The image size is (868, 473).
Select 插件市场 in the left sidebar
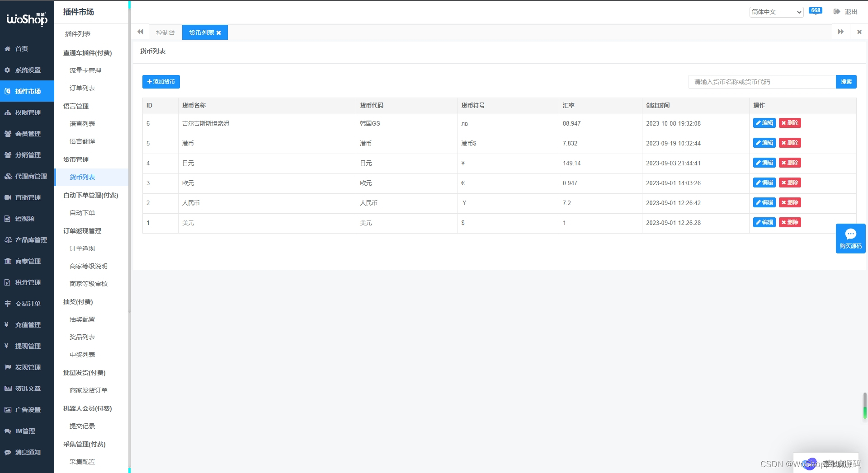coord(27,91)
